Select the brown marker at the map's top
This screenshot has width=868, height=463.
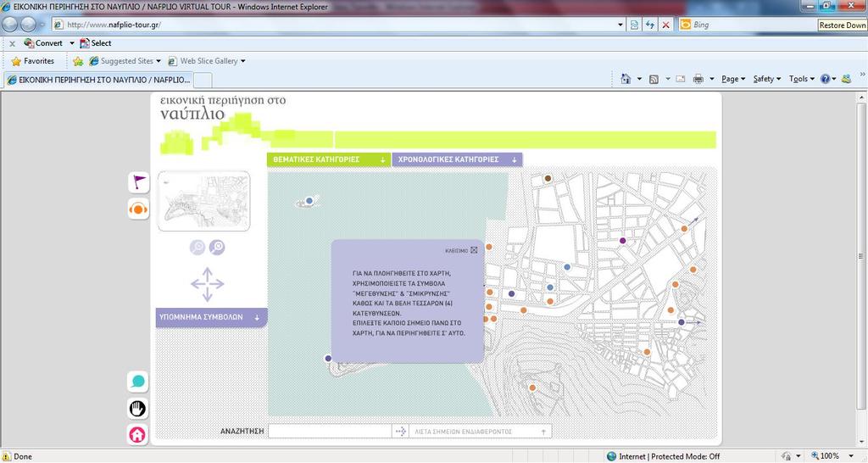pyautogui.click(x=548, y=178)
